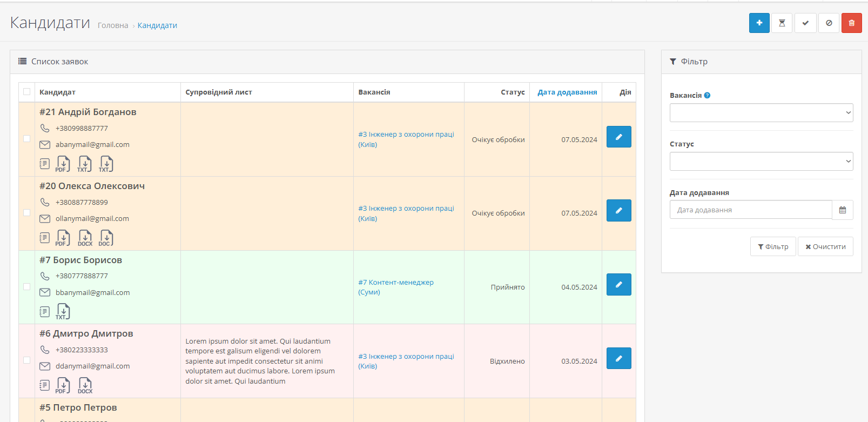Open vacancy link in the #6 Дмитро Дмитров row
868x422 pixels.
tap(406, 361)
